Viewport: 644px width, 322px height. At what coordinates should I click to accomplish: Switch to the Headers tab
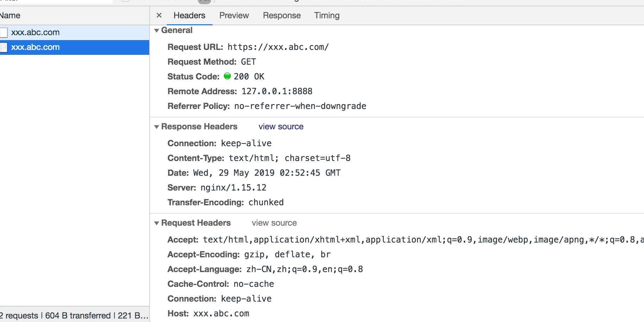[x=189, y=15]
